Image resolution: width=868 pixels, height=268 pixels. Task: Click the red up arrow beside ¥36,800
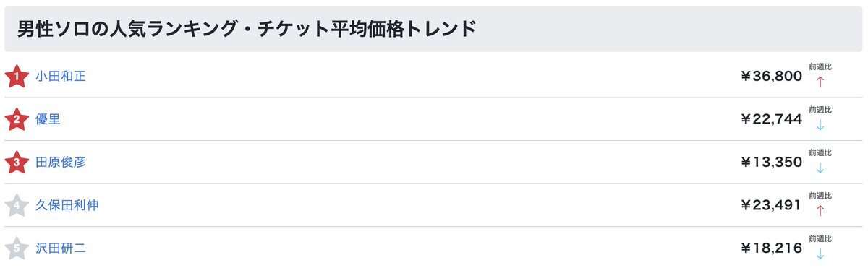[x=820, y=82]
